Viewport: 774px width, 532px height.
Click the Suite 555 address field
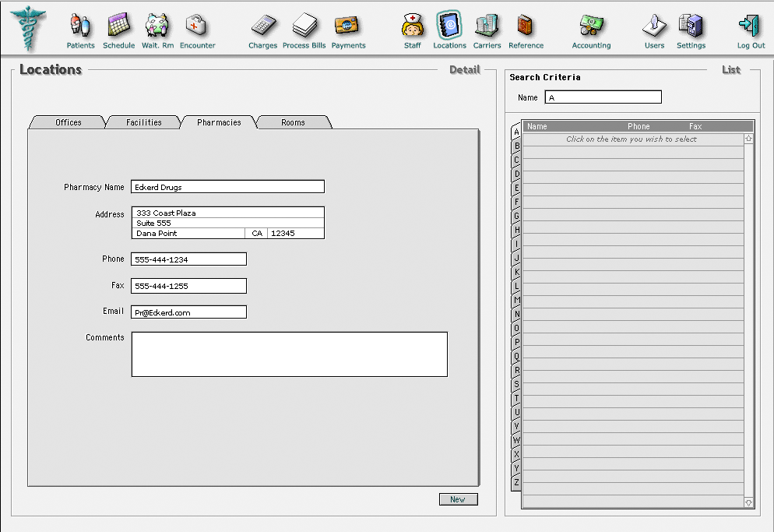click(x=228, y=223)
